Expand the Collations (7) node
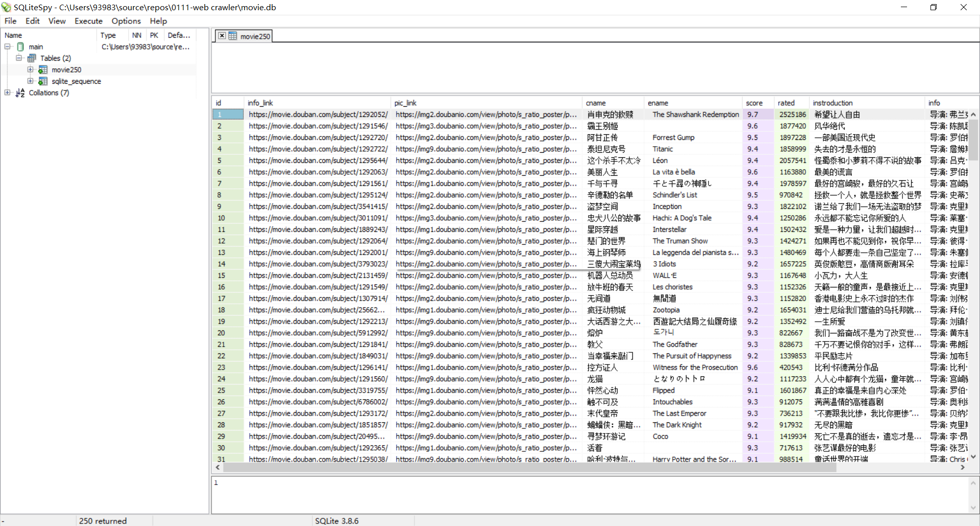 tap(8, 92)
